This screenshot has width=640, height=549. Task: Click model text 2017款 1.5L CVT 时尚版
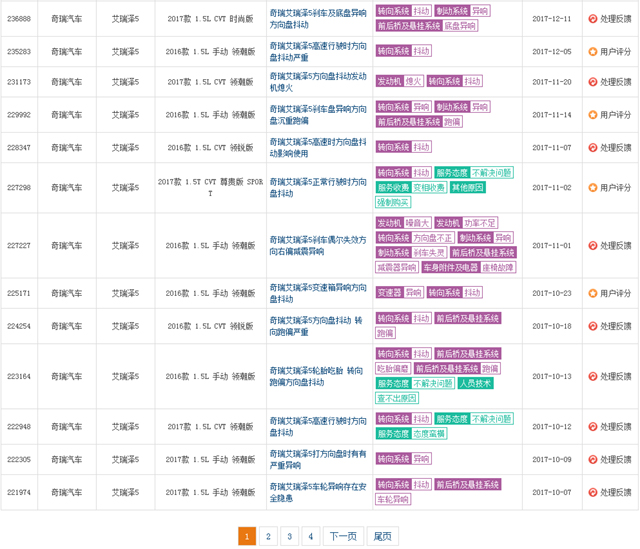tap(210, 19)
